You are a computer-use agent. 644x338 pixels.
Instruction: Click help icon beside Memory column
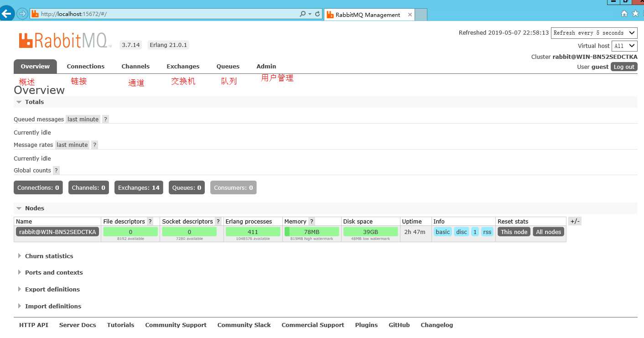312,221
